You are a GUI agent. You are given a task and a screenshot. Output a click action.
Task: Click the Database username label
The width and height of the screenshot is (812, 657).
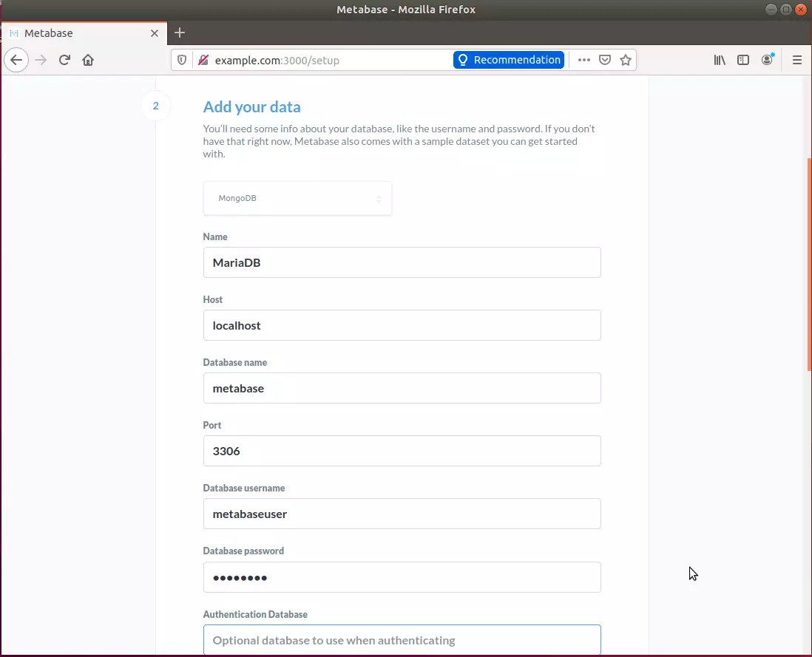click(244, 489)
